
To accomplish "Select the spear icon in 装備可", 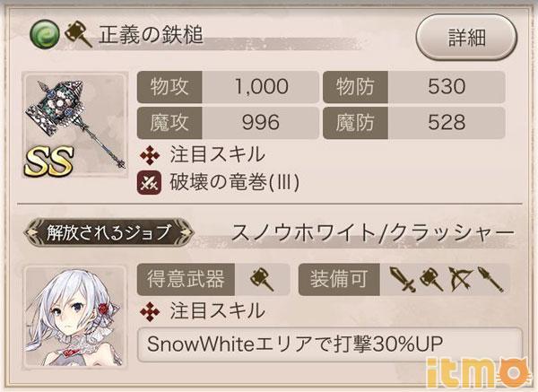I will (x=490, y=280).
